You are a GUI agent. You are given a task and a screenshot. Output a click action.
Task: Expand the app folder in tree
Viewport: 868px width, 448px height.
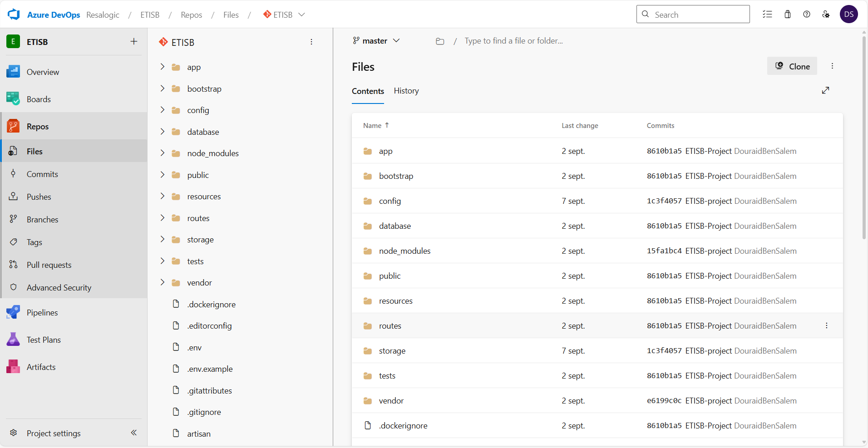coord(162,67)
